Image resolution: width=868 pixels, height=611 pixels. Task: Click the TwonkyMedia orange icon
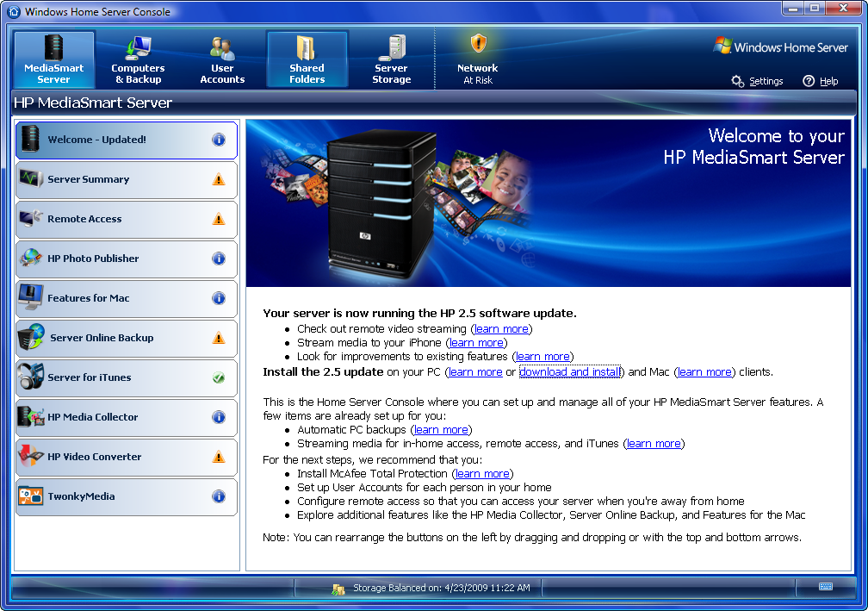click(x=31, y=496)
